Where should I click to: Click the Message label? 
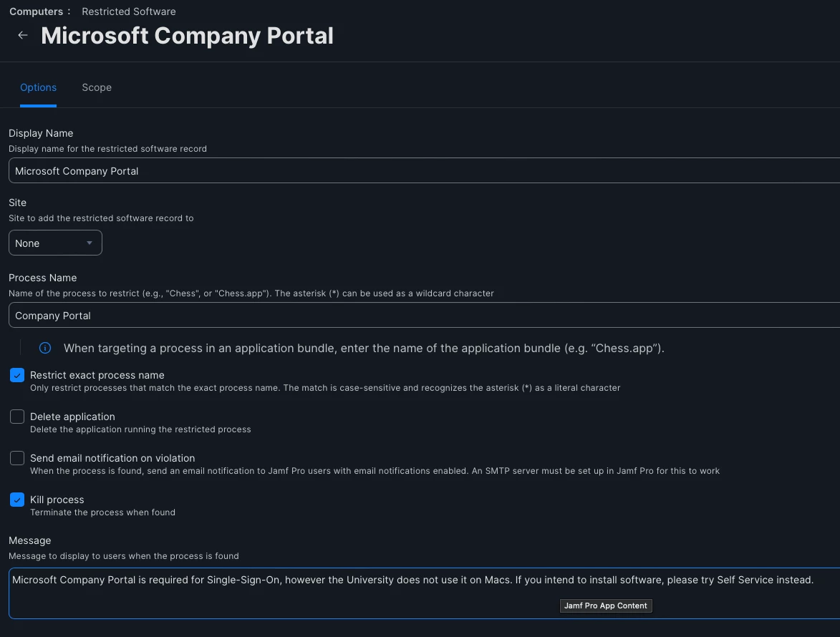click(x=29, y=540)
